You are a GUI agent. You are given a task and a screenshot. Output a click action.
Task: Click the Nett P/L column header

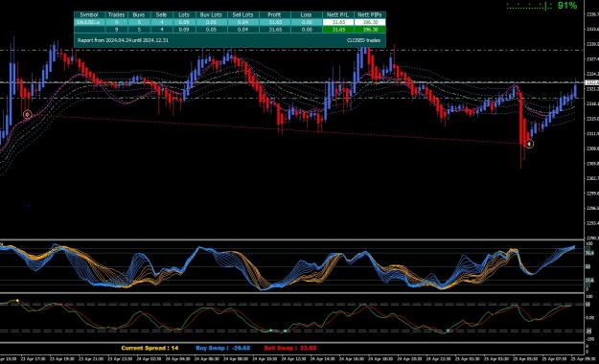pyautogui.click(x=337, y=15)
